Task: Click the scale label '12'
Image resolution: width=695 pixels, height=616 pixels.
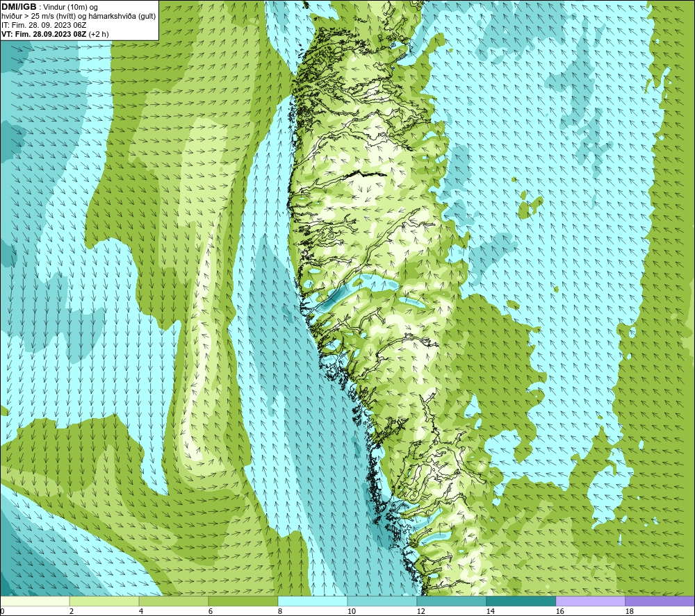Action: point(420,612)
